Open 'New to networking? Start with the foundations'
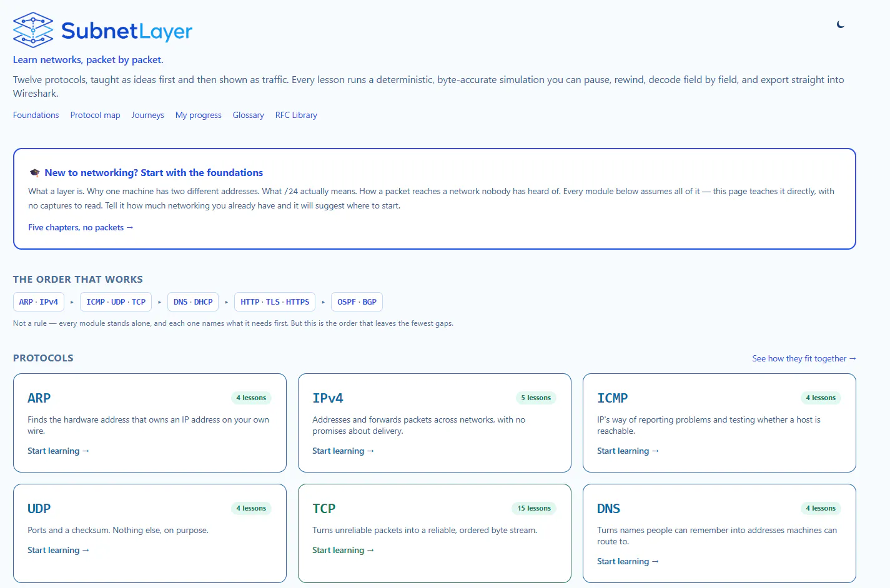Image resolution: width=890 pixels, height=588 pixels. 154,173
